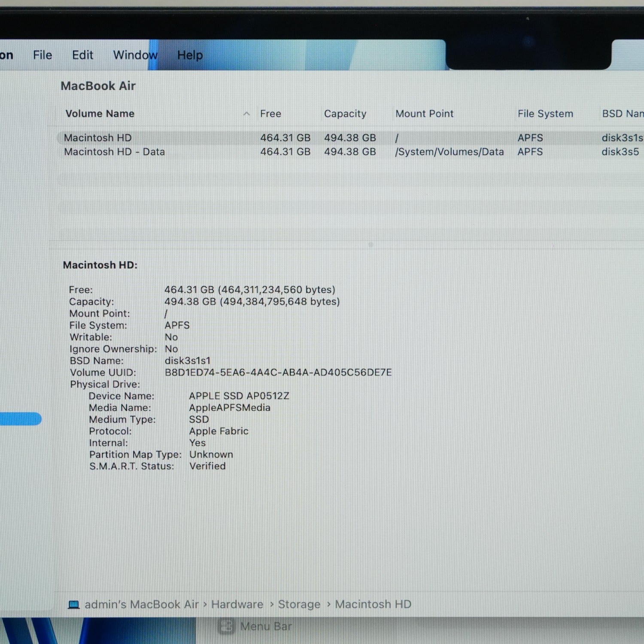Open the Help menu
Image resolution: width=644 pixels, height=644 pixels.
[x=190, y=55]
